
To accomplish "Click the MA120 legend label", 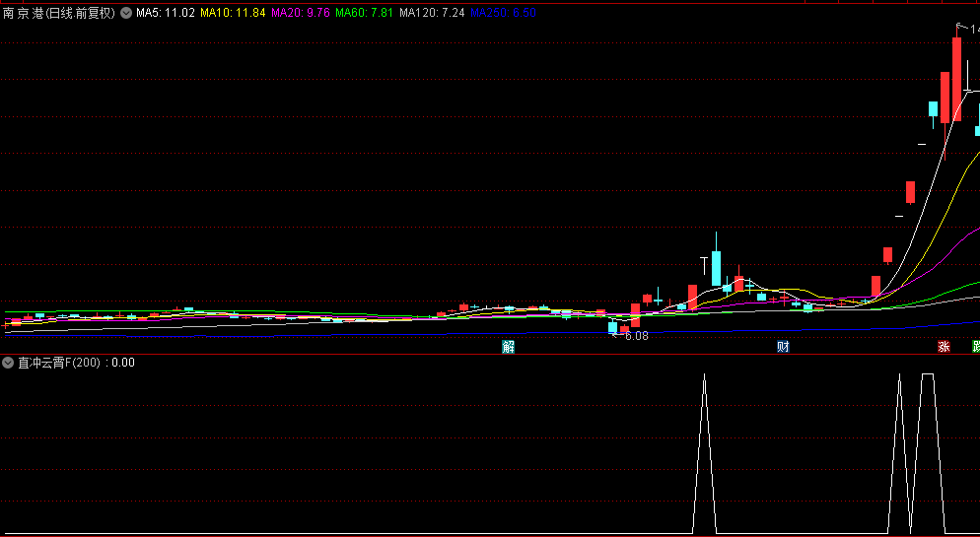I will pos(431,14).
